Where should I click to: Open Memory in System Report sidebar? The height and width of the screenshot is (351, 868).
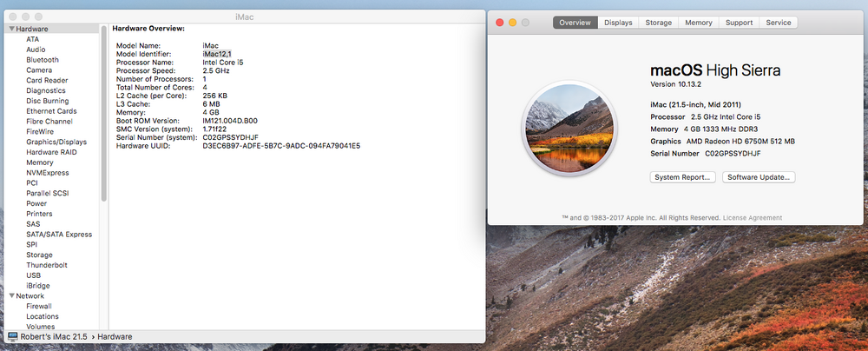click(40, 162)
